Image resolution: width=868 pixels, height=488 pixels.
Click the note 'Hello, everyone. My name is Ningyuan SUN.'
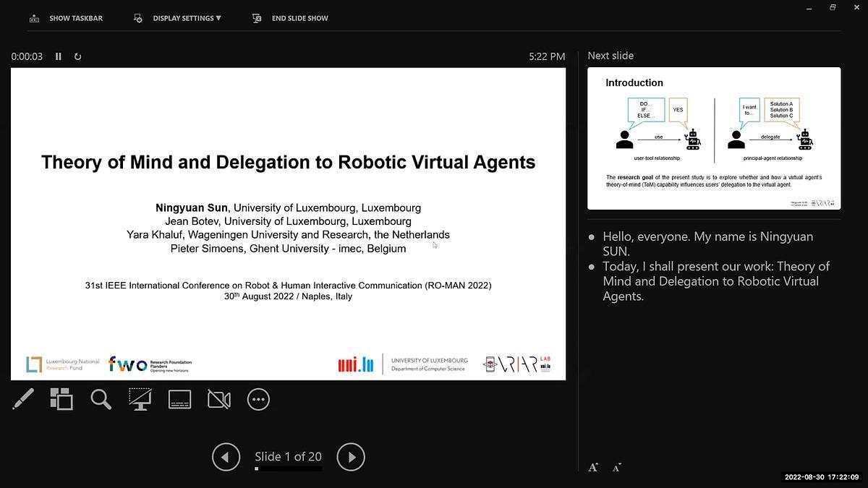pos(707,244)
